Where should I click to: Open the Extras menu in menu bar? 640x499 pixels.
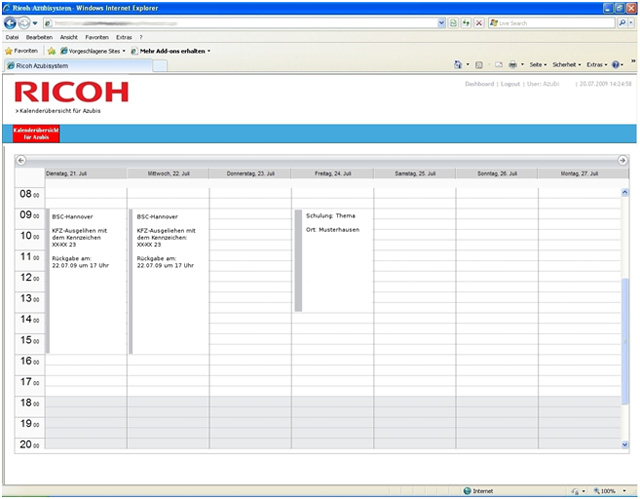(x=124, y=37)
